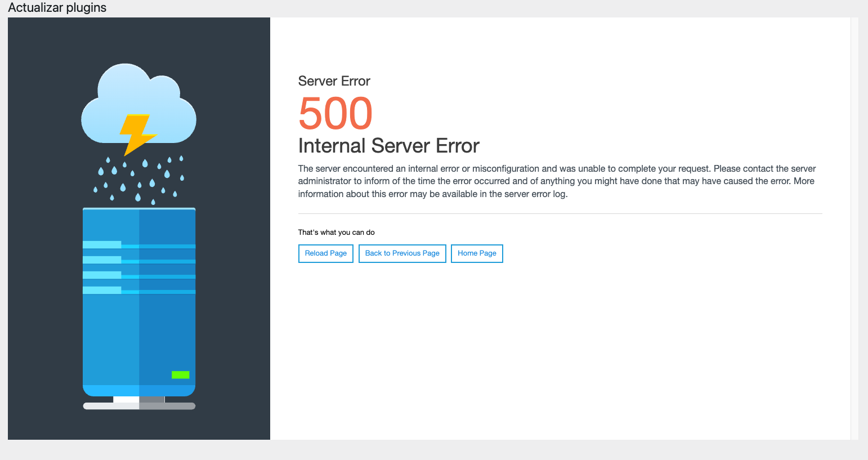Image resolution: width=868 pixels, height=460 pixels.
Task: Click the error description paragraph
Action: [x=557, y=181]
